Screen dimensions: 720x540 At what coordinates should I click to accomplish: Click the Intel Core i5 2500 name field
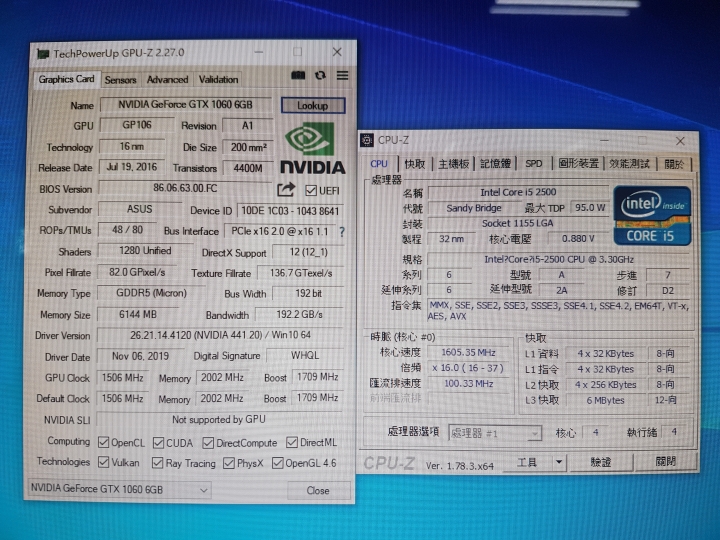coord(518,192)
